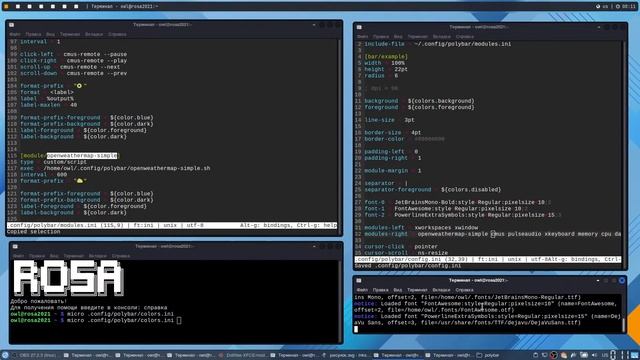Click 'background ${colors.background}' on line 11

point(419,101)
